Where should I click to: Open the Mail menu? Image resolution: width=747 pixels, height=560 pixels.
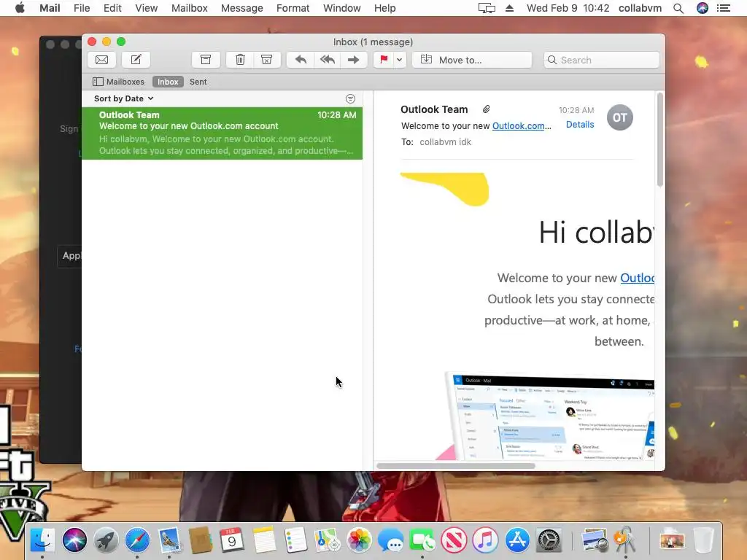pyautogui.click(x=50, y=8)
